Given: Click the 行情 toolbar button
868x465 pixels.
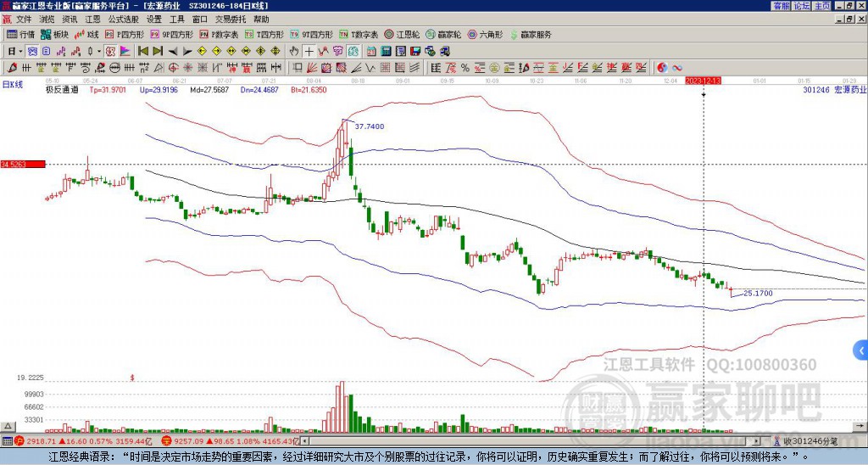Looking at the screenshot, I should tap(21, 34).
